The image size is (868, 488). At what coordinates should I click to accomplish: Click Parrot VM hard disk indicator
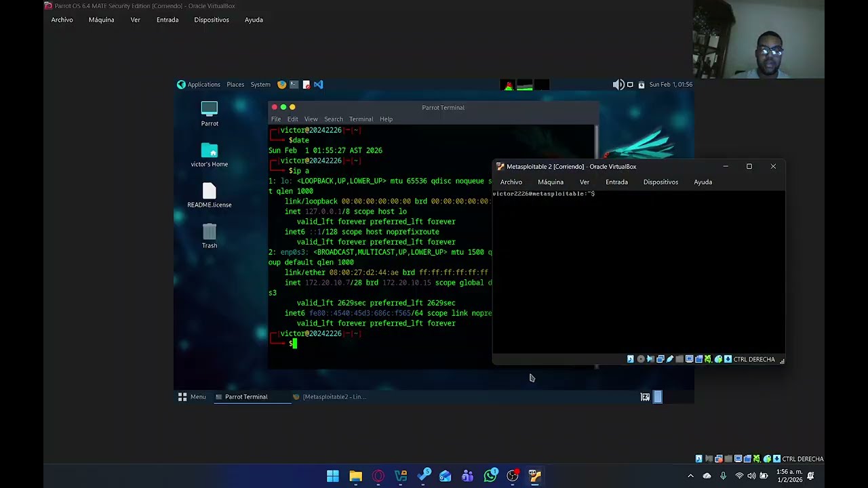point(699,459)
